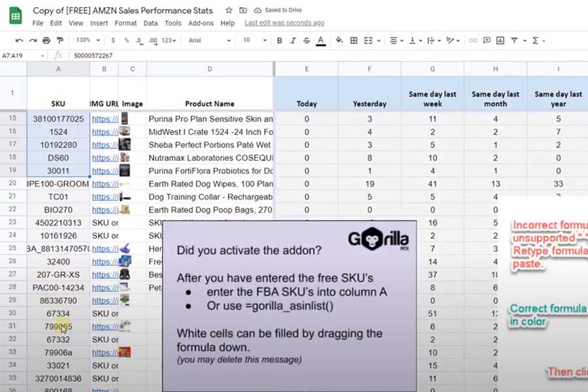Image resolution: width=588 pixels, height=392 pixels.
Task: Merge the selected cells
Action: (368, 41)
